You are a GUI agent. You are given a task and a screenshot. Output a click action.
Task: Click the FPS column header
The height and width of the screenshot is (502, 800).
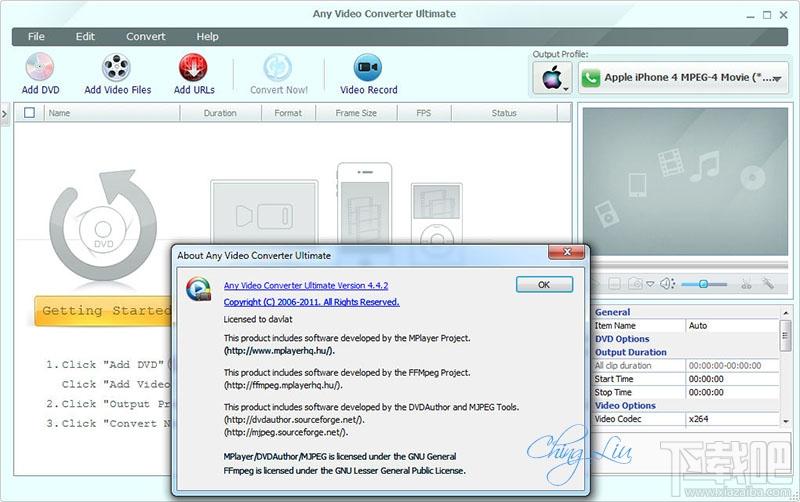[x=424, y=113]
